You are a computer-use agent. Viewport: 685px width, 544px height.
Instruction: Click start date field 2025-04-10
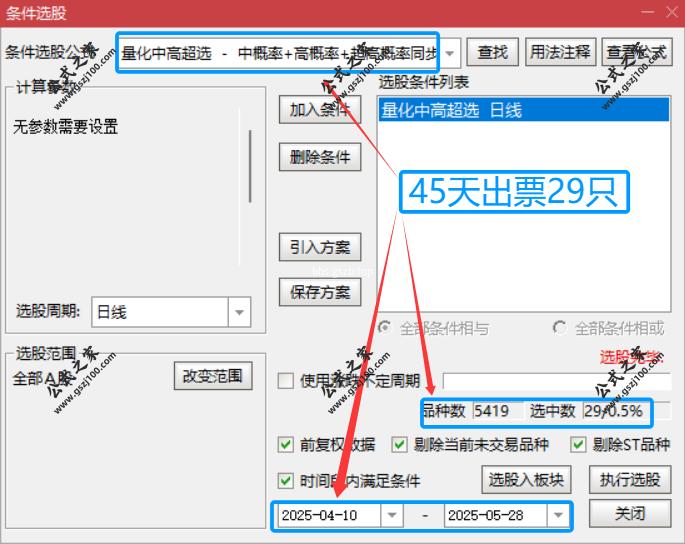329,516
